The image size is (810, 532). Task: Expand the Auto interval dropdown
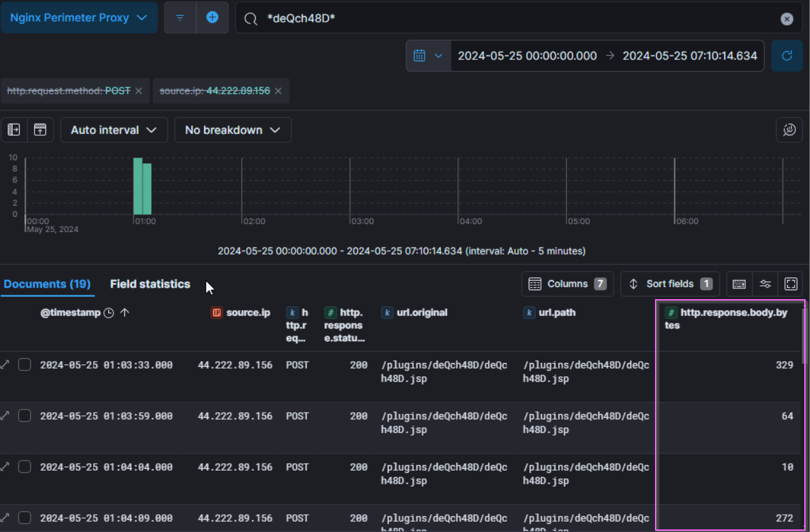(x=114, y=130)
